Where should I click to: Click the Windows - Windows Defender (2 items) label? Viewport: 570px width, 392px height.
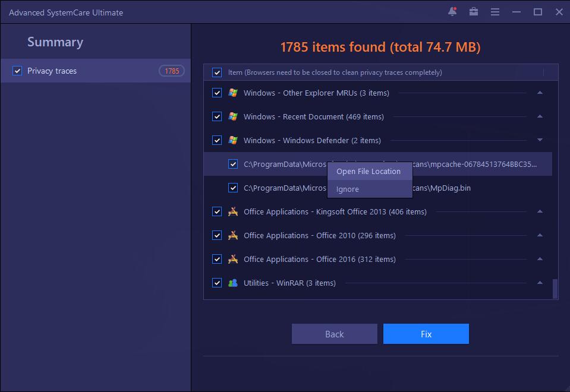(312, 140)
